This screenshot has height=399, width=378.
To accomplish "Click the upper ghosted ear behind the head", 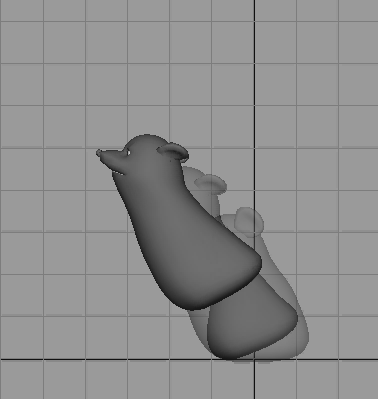I will pyautogui.click(x=211, y=184).
